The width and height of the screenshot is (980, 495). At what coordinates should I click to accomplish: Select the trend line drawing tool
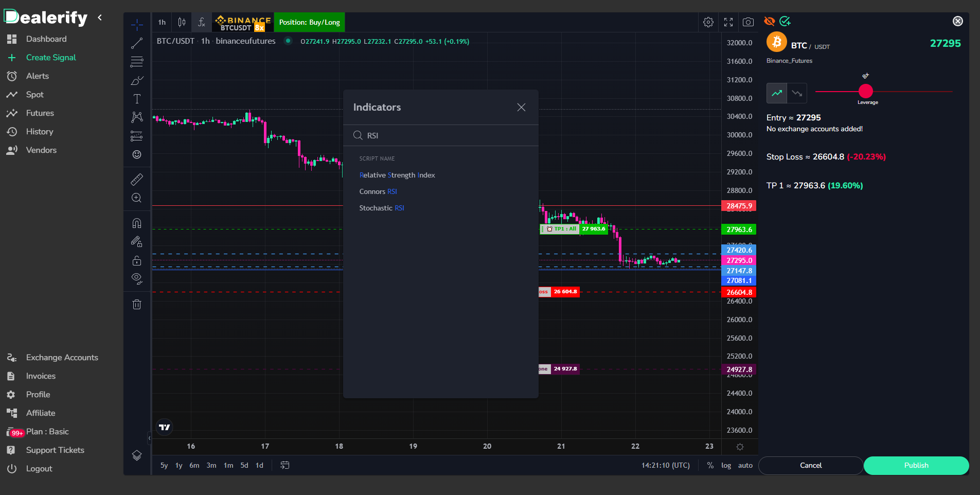pos(136,43)
